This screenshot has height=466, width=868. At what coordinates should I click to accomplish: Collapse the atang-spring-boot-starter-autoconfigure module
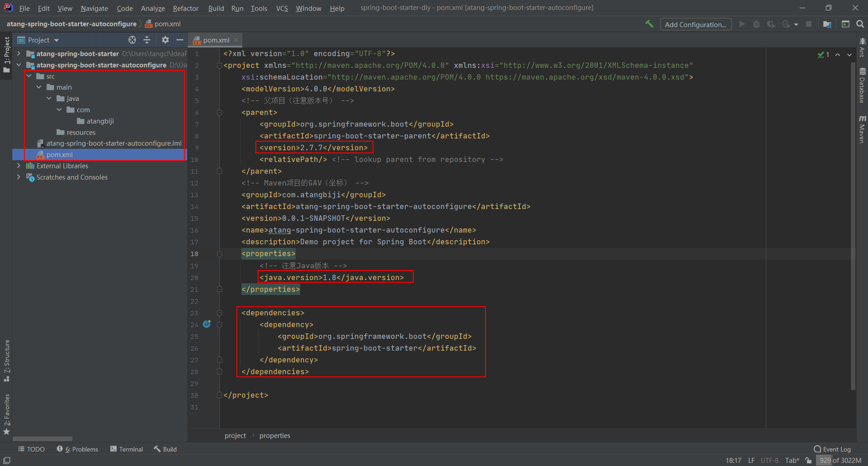click(19, 65)
